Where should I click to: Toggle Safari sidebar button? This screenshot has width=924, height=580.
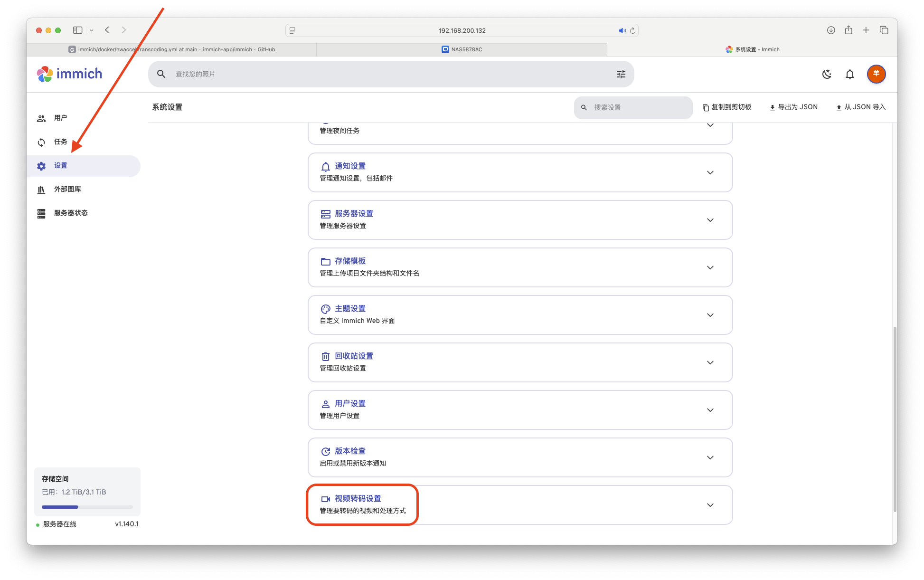pyautogui.click(x=78, y=30)
